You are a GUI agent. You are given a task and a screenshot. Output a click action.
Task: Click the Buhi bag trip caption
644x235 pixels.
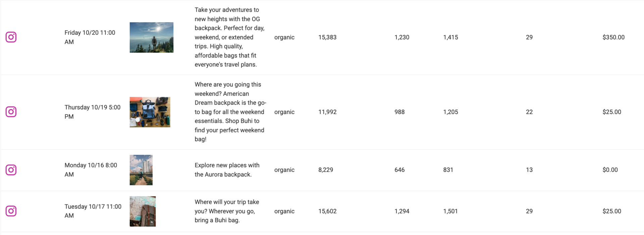227,211
